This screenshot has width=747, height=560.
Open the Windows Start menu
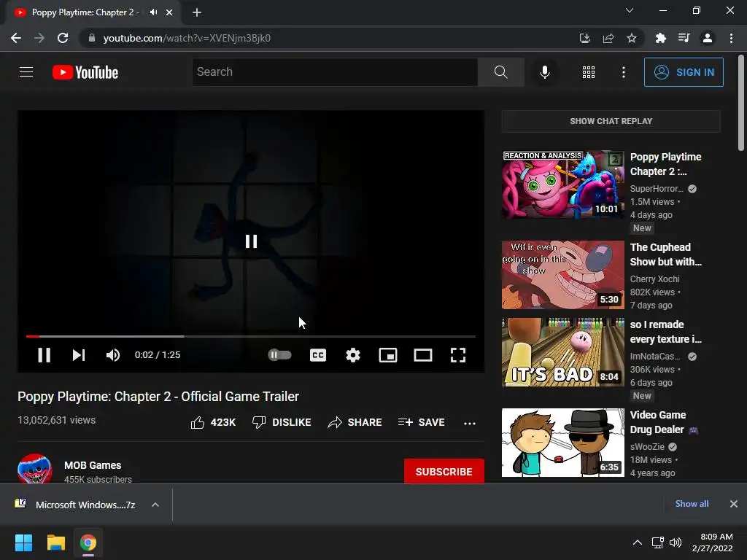[23, 542]
